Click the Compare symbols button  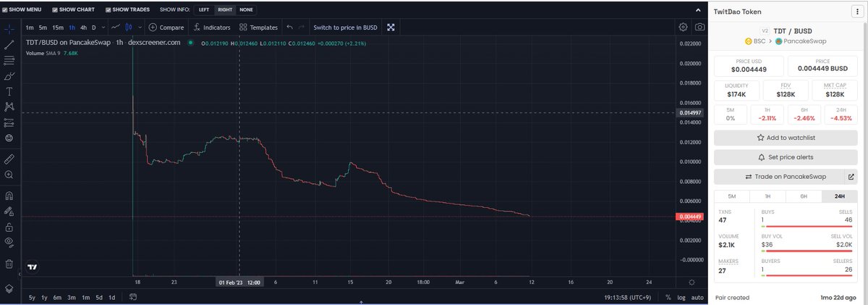click(x=166, y=28)
